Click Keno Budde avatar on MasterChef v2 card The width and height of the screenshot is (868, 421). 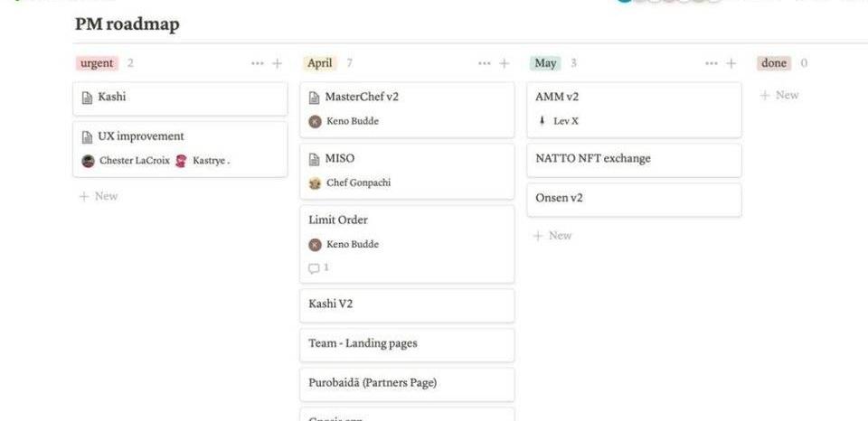click(x=315, y=121)
